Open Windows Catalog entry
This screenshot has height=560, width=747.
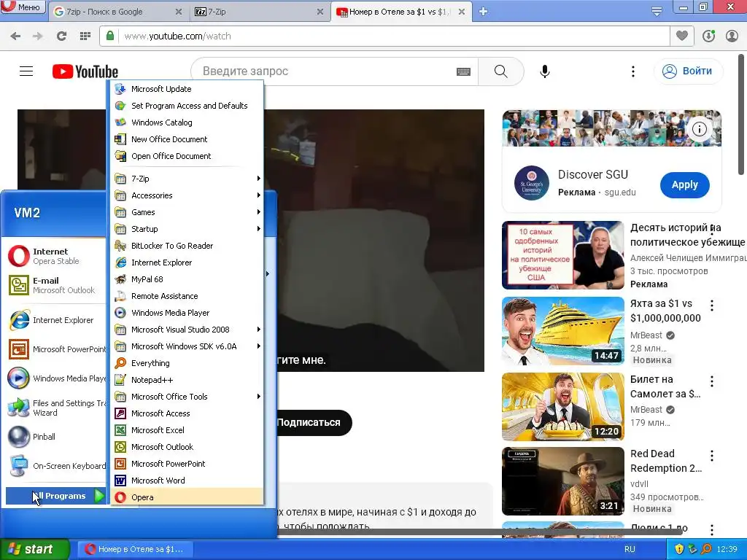[187, 122]
